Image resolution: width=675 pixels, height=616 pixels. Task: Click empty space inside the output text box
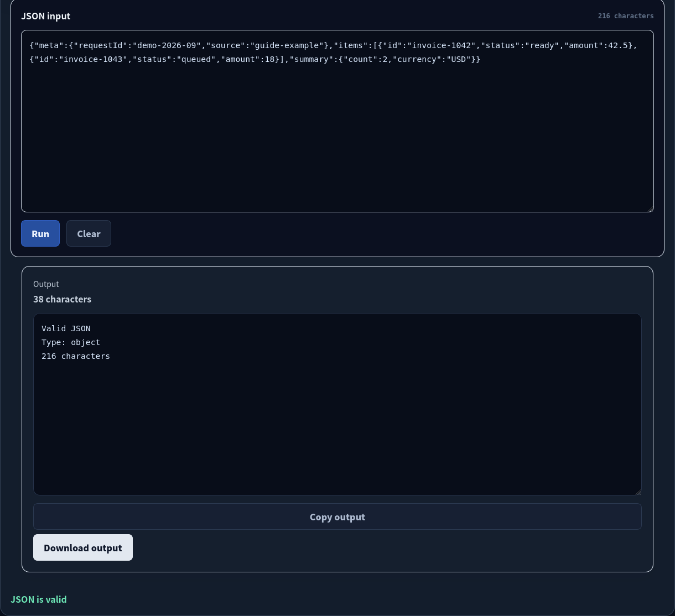point(337,426)
